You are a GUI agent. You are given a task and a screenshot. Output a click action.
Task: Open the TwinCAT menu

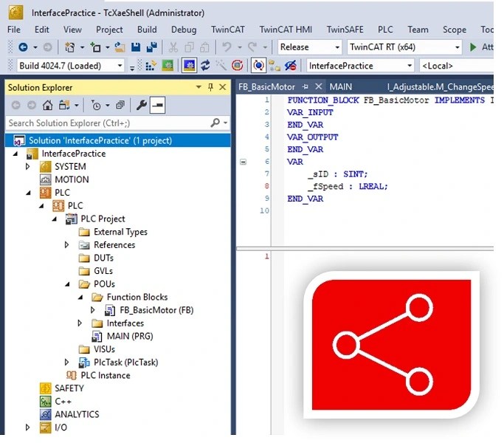tap(227, 30)
